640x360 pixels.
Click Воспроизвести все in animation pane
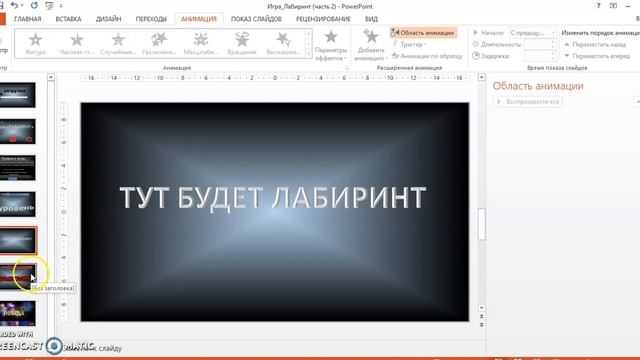(x=528, y=102)
